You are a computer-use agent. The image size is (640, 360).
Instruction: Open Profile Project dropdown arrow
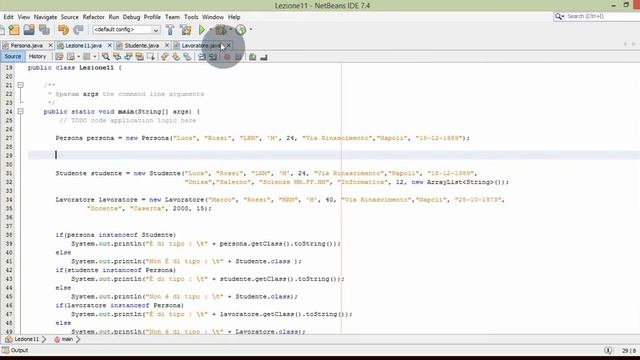click(251, 29)
